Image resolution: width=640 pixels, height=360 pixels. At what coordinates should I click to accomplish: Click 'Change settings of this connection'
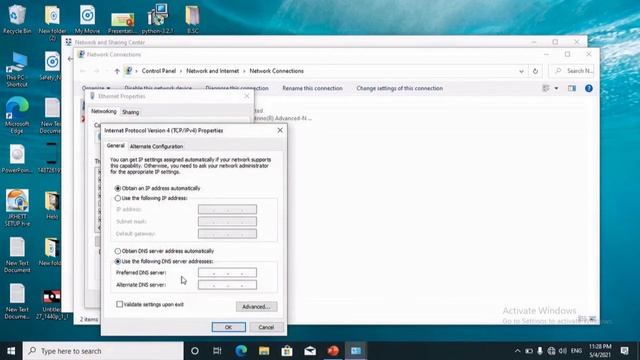(x=400, y=88)
